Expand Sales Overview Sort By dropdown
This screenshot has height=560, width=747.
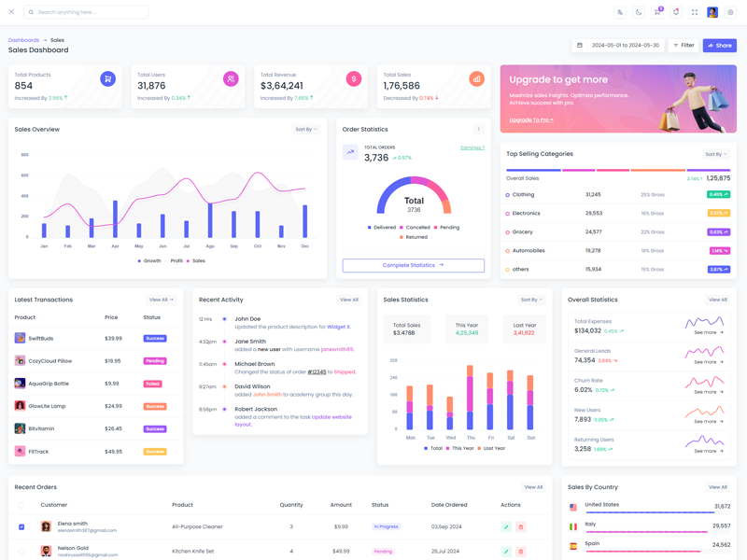click(306, 130)
